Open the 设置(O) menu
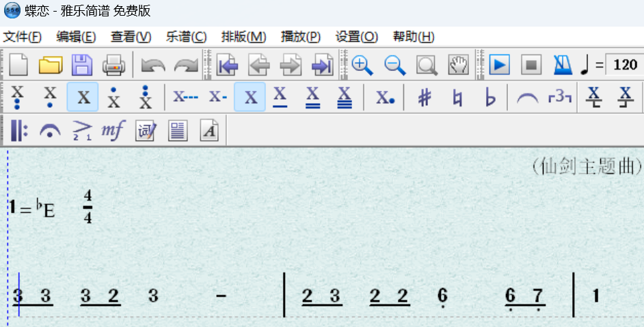Screen dimensions: 644x327 (356, 37)
